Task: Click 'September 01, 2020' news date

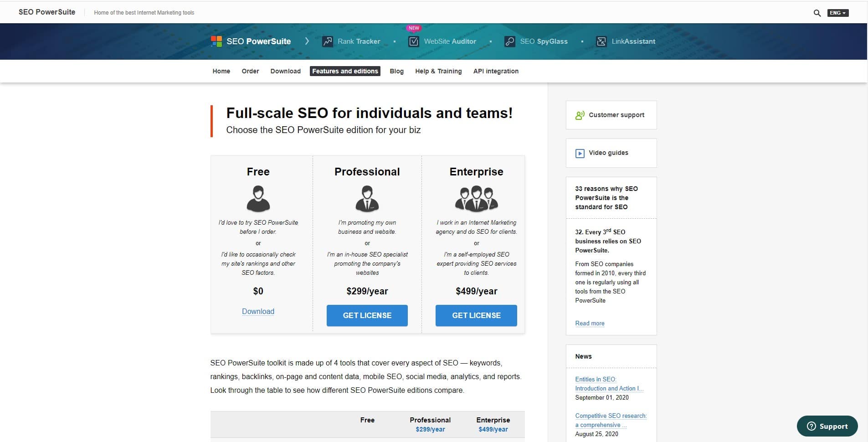Action: coord(602,397)
